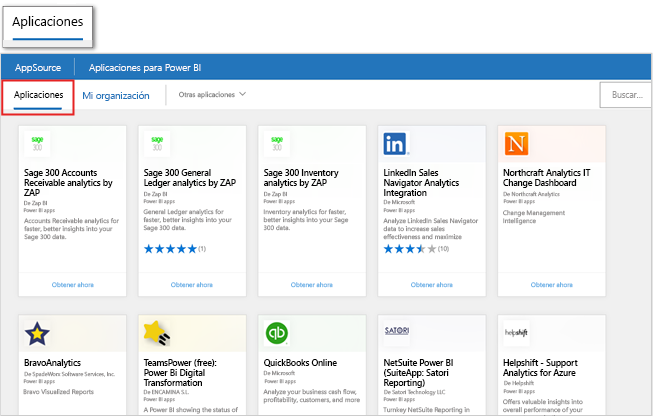Click Obtener ahora for Sage 300 Accounts Receivable
The image size is (653, 416).
[x=72, y=285]
